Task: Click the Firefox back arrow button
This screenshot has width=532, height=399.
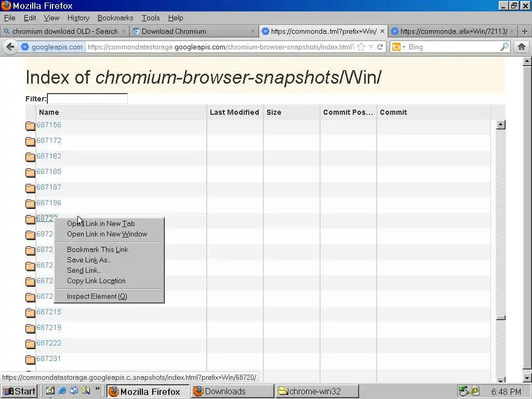Action: tap(10, 47)
